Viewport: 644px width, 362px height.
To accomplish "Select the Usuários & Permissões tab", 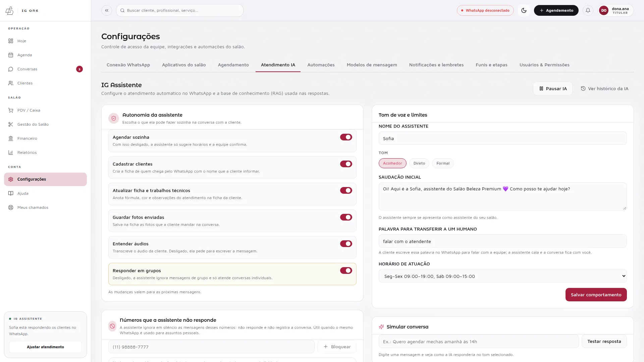I will click(x=544, y=65).
